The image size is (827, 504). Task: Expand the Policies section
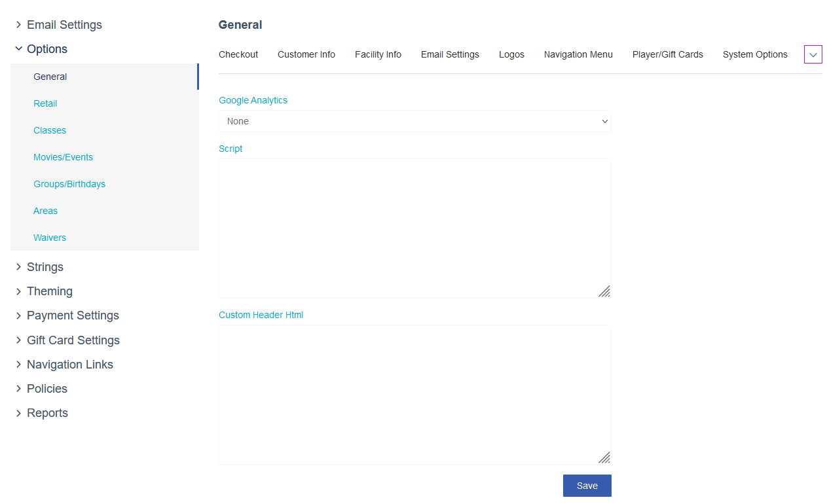[x=41, y=389]
